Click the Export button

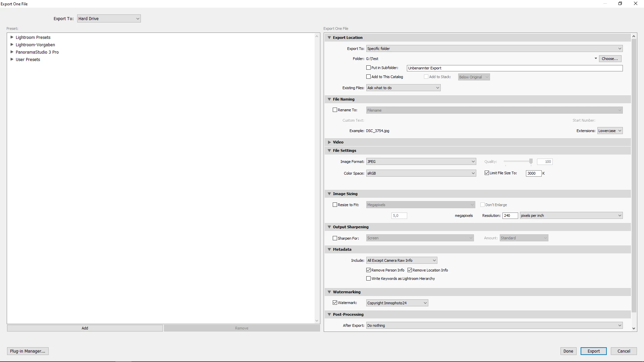pos(593,351)
